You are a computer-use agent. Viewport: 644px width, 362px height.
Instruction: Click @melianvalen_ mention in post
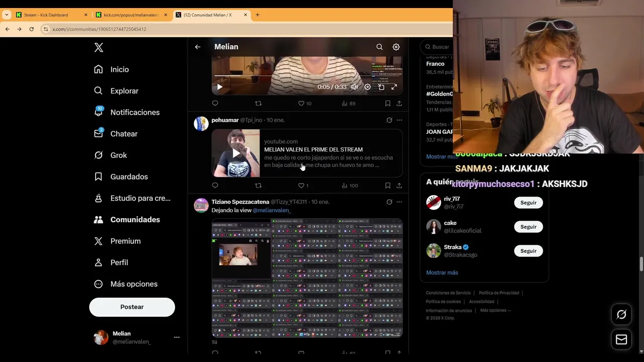click(272, 210)
